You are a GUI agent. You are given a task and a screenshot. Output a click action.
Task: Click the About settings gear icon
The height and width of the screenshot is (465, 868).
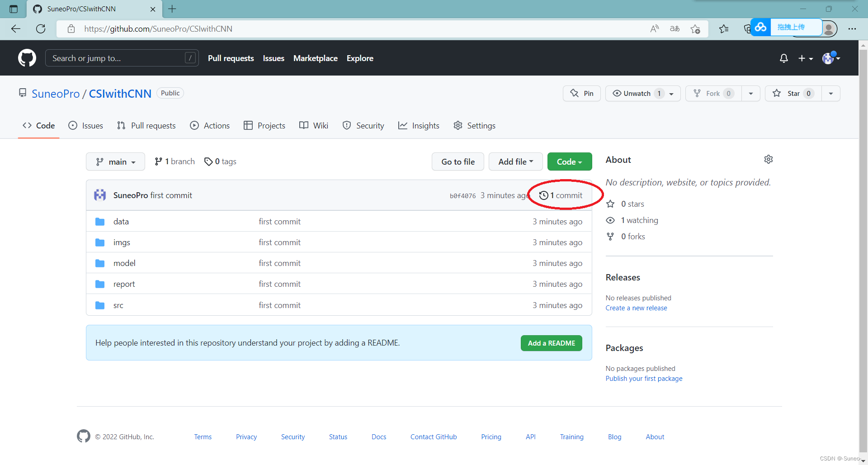click(769, 159)
